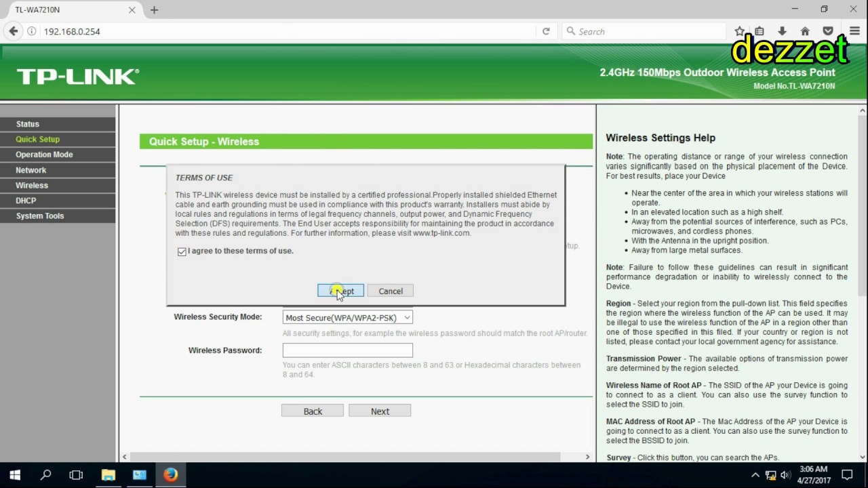Click the TERMS OF USE title
Image resolution: width=868 pixels, height=488 pixels.
click(x=204, y=178)
